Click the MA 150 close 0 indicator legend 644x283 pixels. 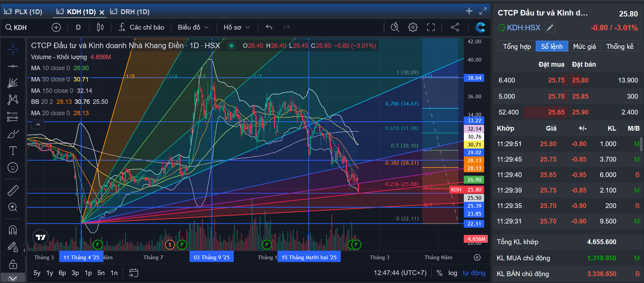[62, 91]
